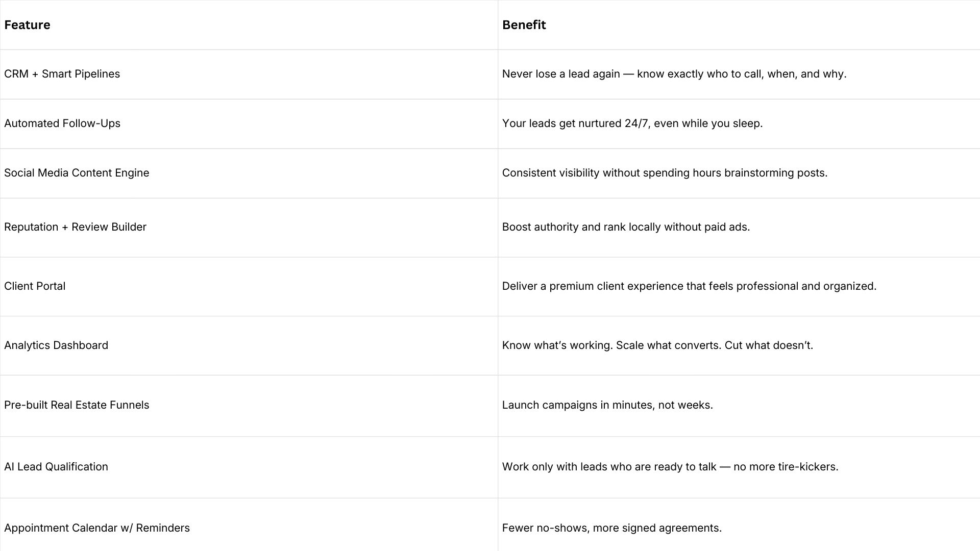Image resolution: width=980 pixels, height=551 pixels.
Task: Click the 'Fewer no-shows' benefit cell
Action: (611, 528)
